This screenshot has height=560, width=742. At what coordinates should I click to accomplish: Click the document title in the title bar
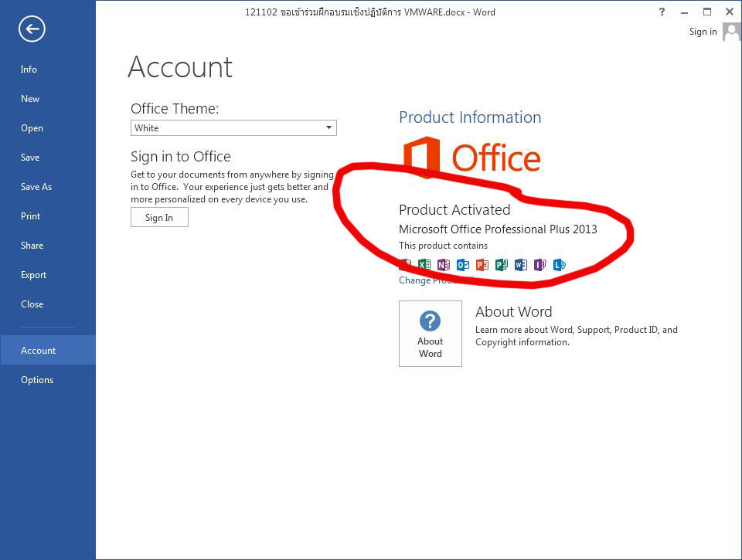[370, 12]
